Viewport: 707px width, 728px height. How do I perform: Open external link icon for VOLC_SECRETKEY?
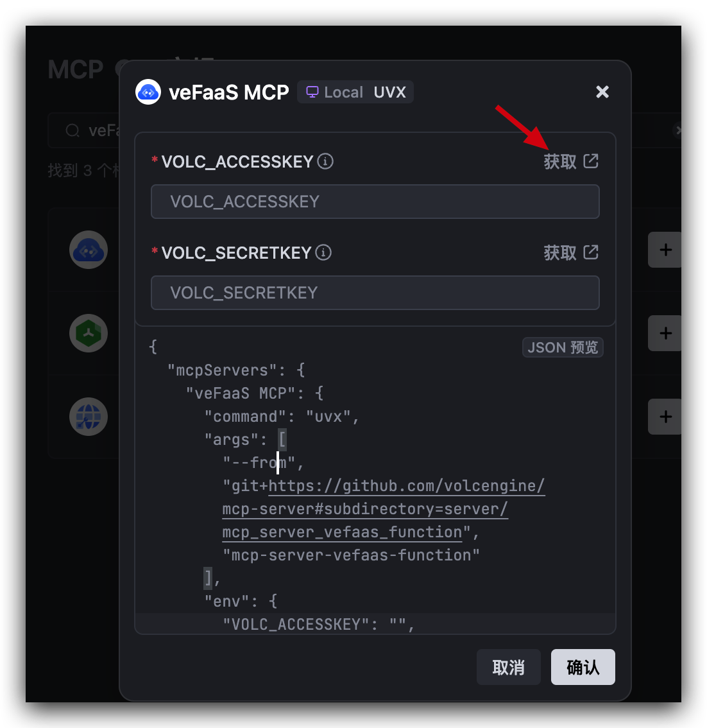pos(591,252)
